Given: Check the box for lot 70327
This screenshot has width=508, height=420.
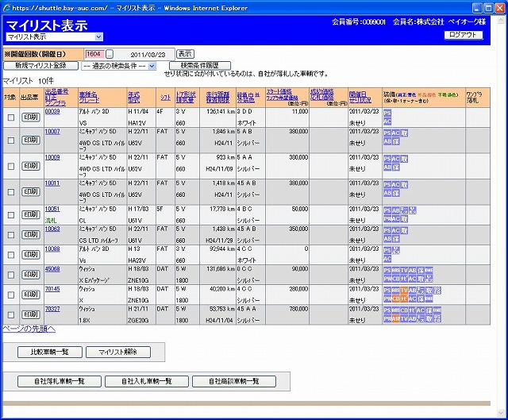Looking at the screenshot, I should click(x=11, y=314).
